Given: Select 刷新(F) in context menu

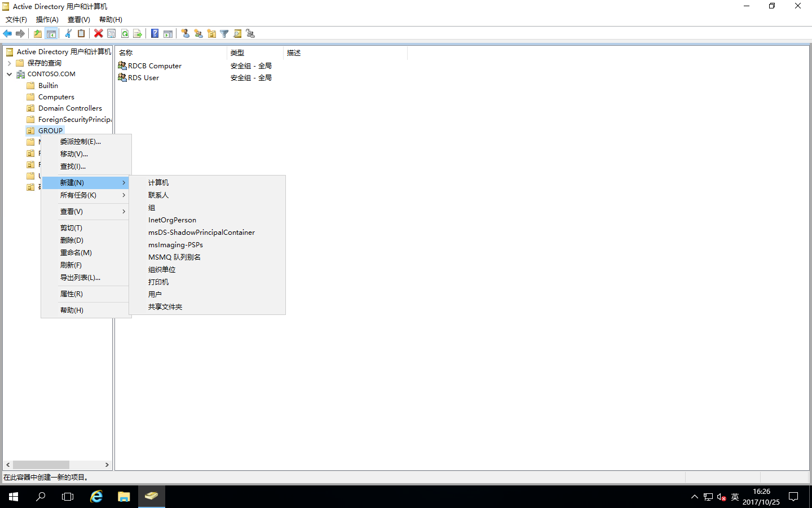Looking at the screenshot, I should coord(86,265).
